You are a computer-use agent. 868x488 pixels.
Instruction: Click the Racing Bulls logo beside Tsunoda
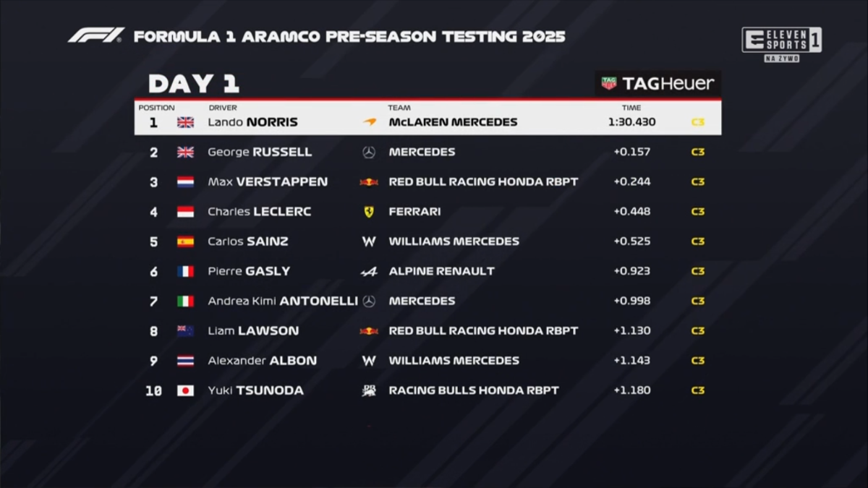click(369, 390)
